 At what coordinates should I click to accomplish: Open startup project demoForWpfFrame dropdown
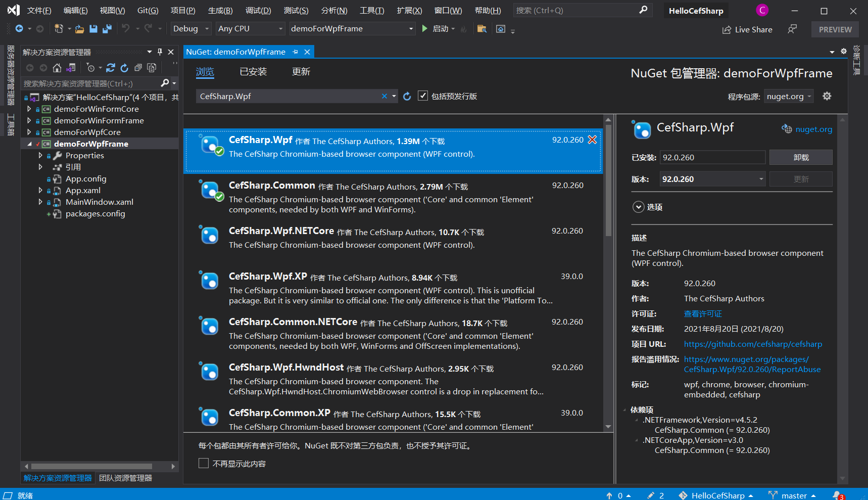tap(352, 29)
